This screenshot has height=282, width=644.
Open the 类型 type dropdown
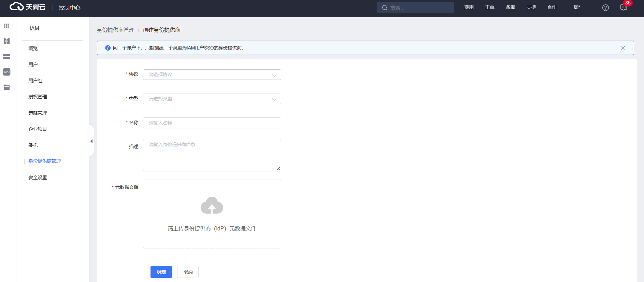click(212, 99)
